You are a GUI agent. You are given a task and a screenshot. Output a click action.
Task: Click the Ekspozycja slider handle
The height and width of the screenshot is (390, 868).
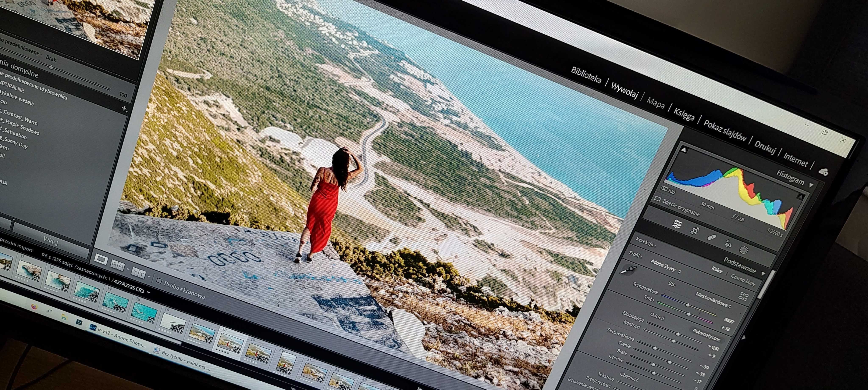click(x=678, y=334)
